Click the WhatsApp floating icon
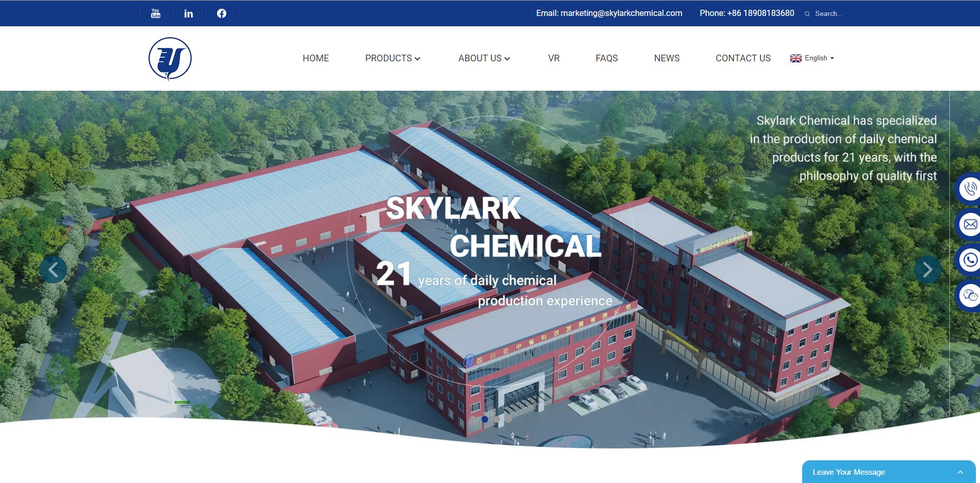This screenshot has height=483, width=980. pos(969,260)
